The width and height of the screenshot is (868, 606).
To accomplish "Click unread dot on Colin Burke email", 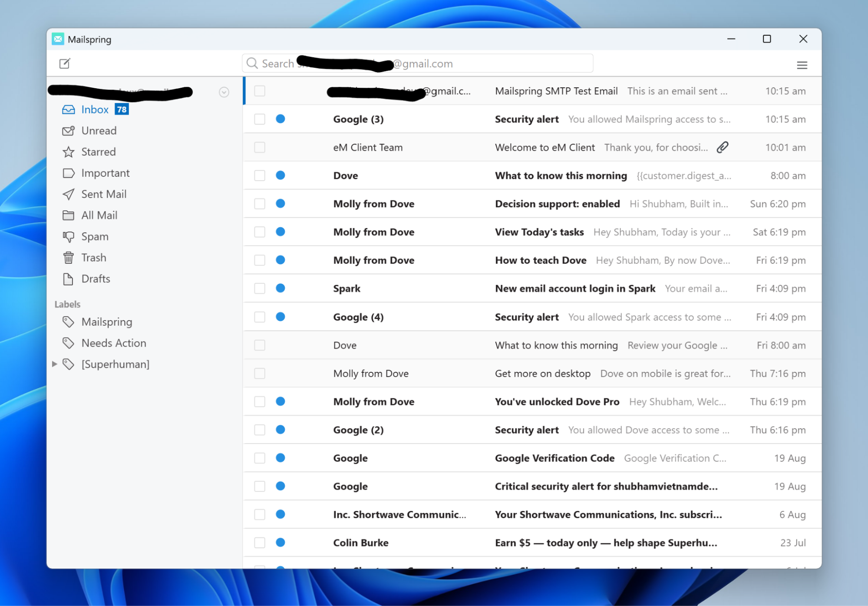I will (281, 542).
